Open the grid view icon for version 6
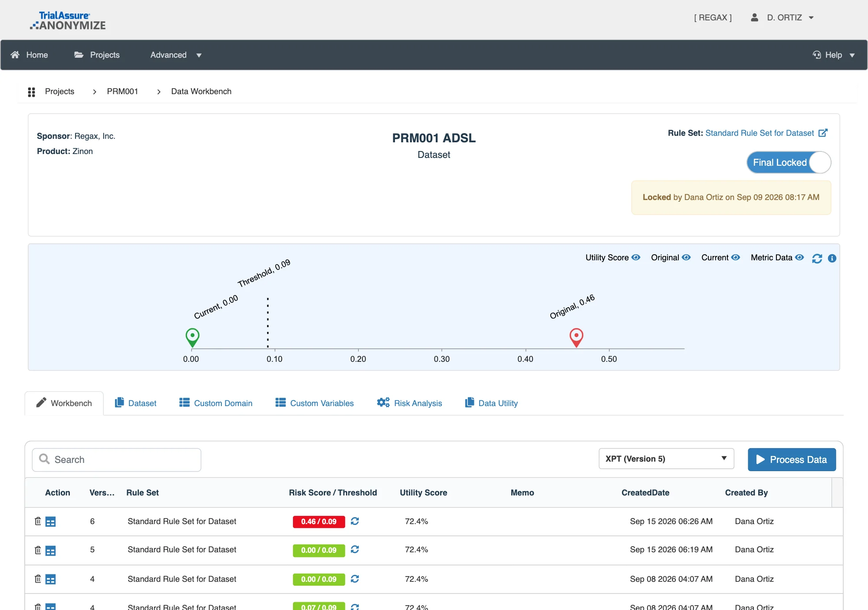This screenshot has width=868, height=610. point(51,521)
